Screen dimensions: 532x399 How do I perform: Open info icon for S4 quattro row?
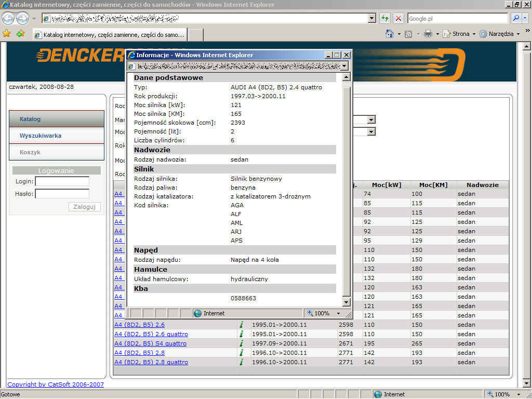(x=241, y=343)
